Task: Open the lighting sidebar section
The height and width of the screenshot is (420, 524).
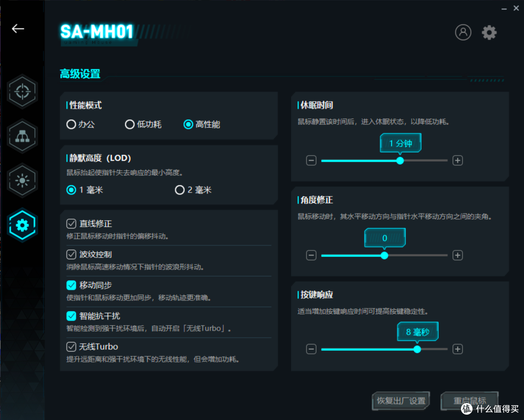Action: coord(22,180)
